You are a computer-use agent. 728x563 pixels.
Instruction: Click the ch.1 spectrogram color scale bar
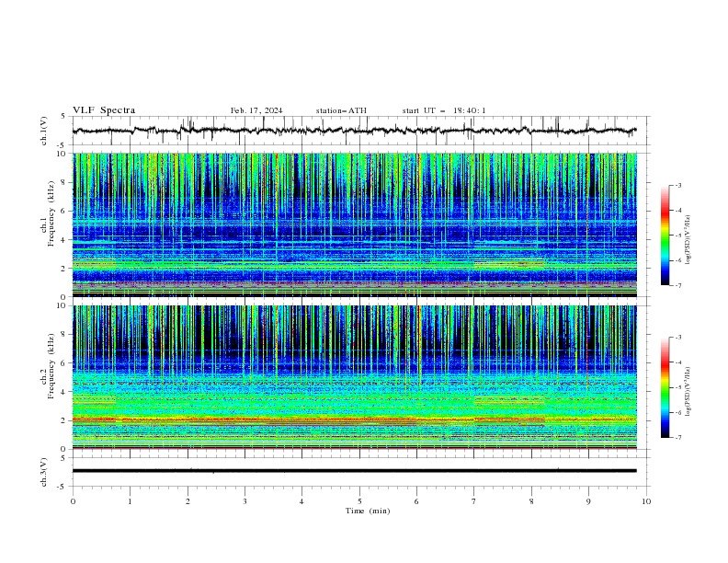pos(665,236)
